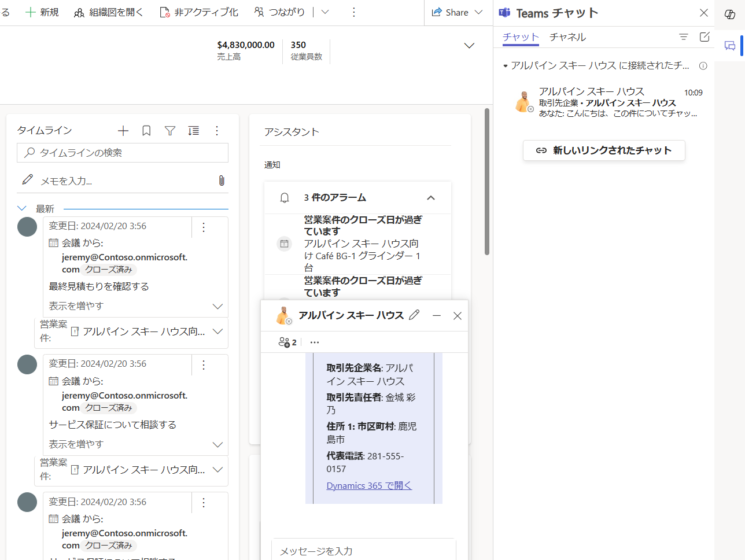The image size is (745, 560).
Task: Click the timeline bookmark icon
Action: pyautogui.click(x=146, y=131)
